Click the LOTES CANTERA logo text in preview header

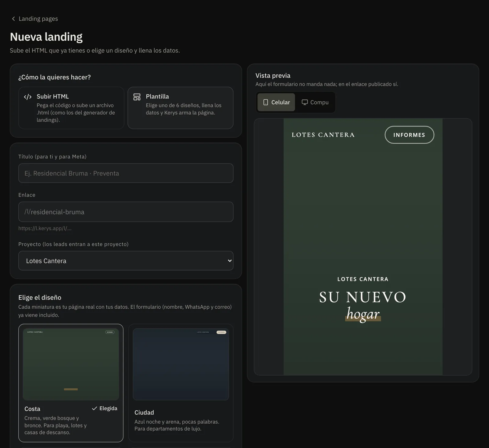coord(323,135)
